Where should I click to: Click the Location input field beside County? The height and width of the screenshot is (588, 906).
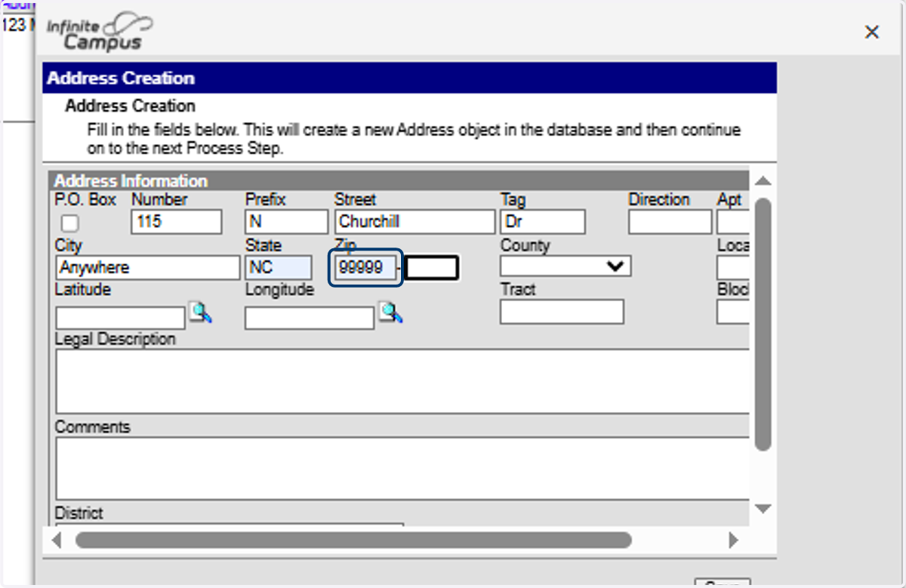(733, 268)
